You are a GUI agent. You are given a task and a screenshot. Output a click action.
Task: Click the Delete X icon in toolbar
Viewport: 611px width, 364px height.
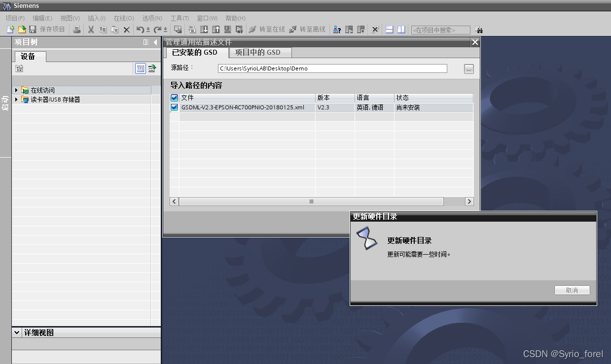127,30
